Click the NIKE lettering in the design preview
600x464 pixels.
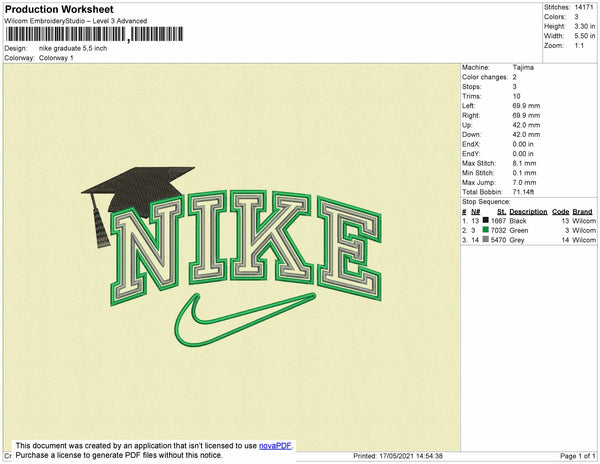[x=246, y=247]
